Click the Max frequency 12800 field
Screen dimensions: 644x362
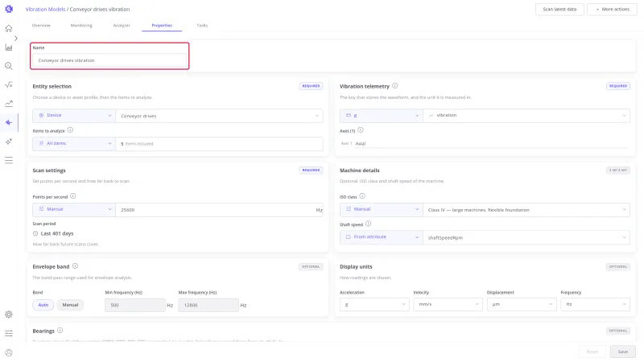point(208,305)
